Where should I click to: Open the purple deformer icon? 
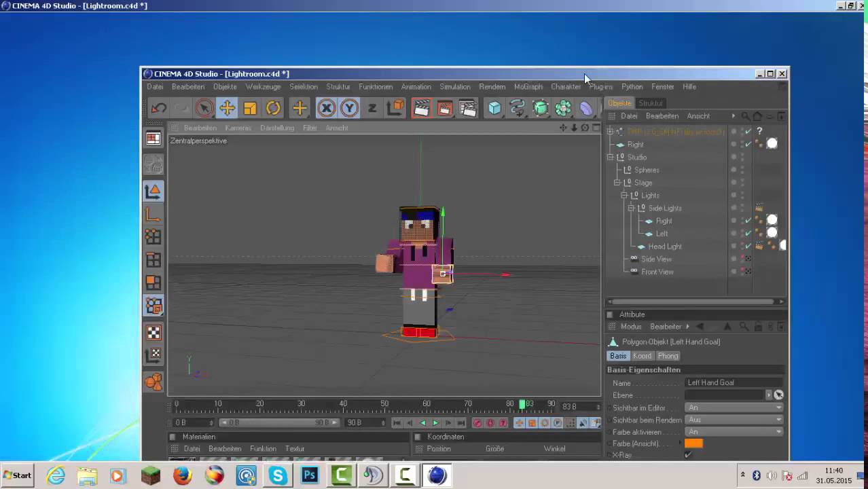click(586, 108)
